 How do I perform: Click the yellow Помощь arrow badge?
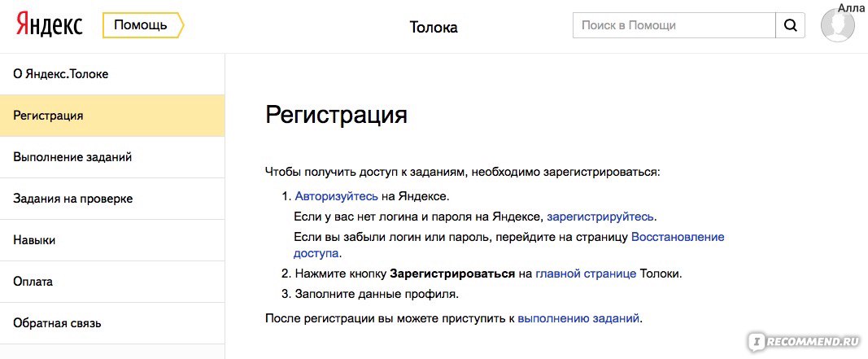coord(143,25)
